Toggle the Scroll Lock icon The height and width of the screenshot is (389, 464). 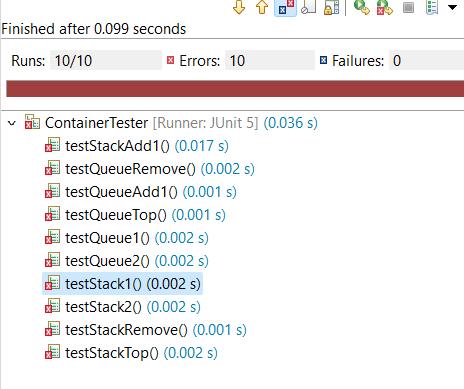coord(332,8)
